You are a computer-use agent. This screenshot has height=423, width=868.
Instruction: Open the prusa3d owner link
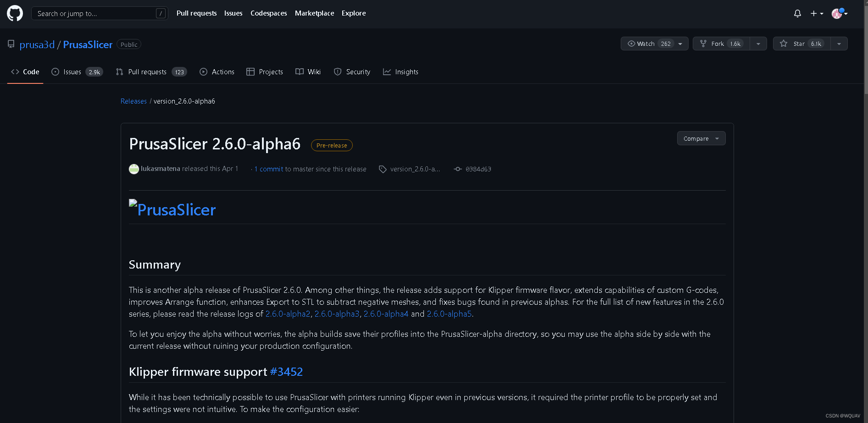(x=37, y=44)
